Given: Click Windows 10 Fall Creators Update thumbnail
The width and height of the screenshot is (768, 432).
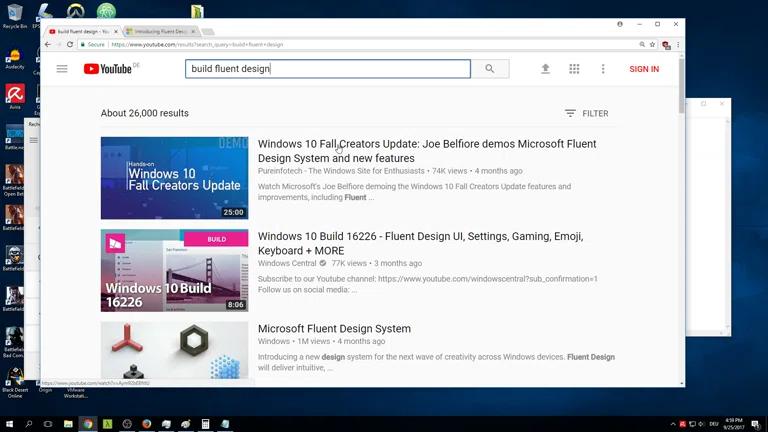Looking at the screenshot, I should pyautogui.click(x=174, y=178).
